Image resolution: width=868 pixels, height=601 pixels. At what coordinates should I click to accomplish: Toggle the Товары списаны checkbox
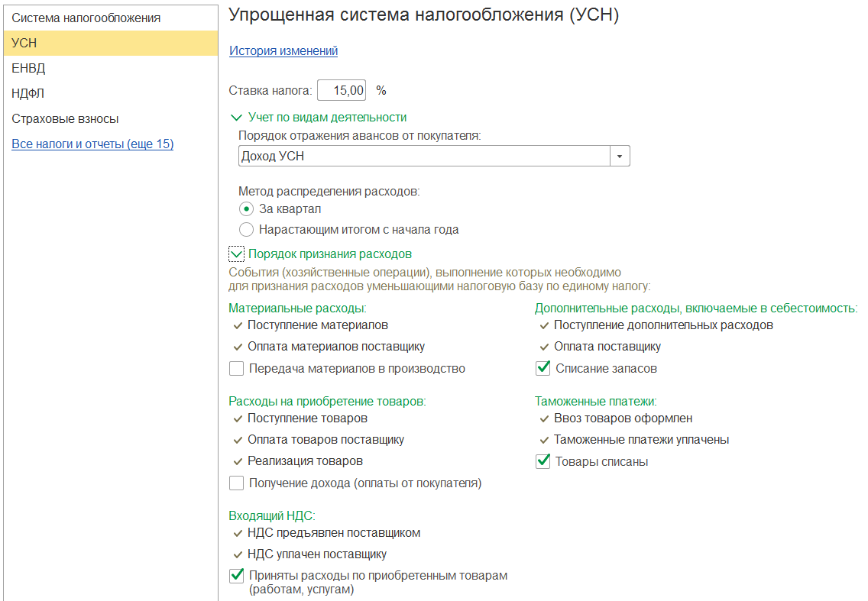[543, 461]
